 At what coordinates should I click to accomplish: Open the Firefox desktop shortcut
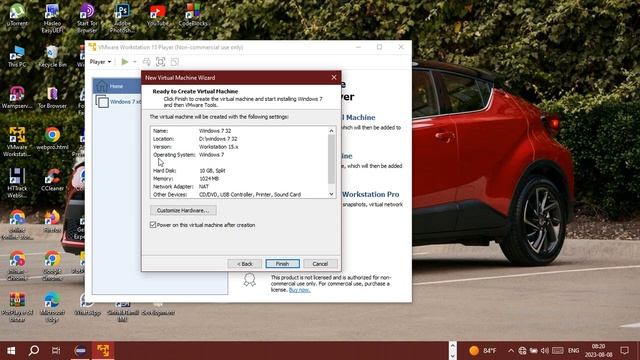coord(52,221)
